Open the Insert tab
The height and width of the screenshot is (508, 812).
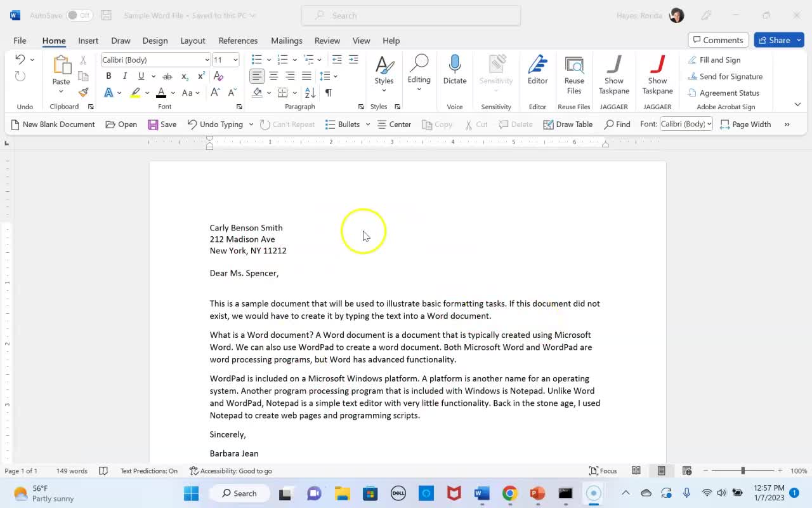pos(88,41)
